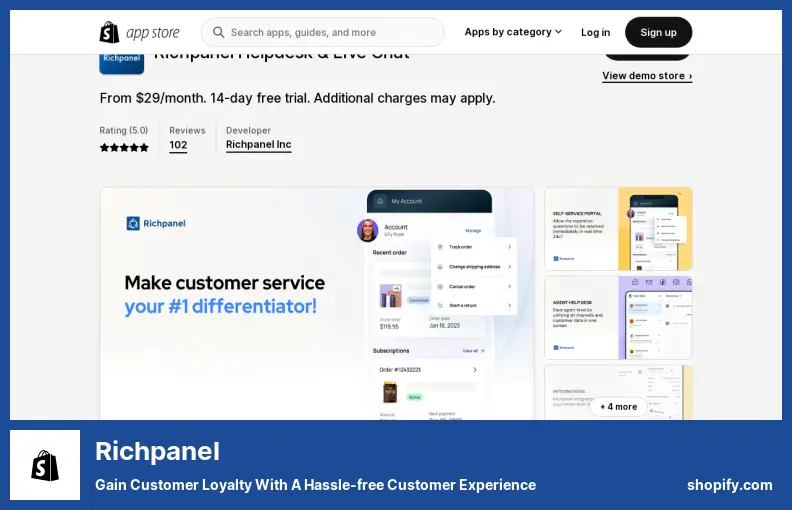Select Cancel order menu entry
792x510 pixels.
click(474, 286)
